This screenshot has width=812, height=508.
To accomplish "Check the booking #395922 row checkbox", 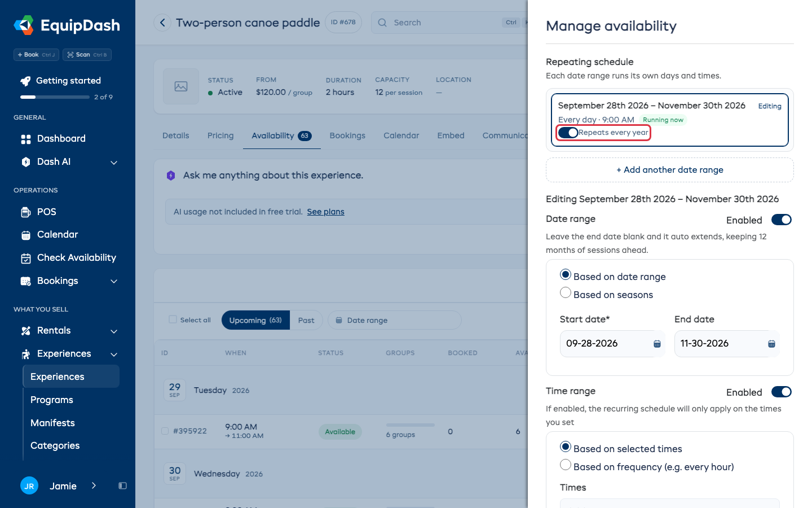I will pyautogui.click(x=165, y=431).
